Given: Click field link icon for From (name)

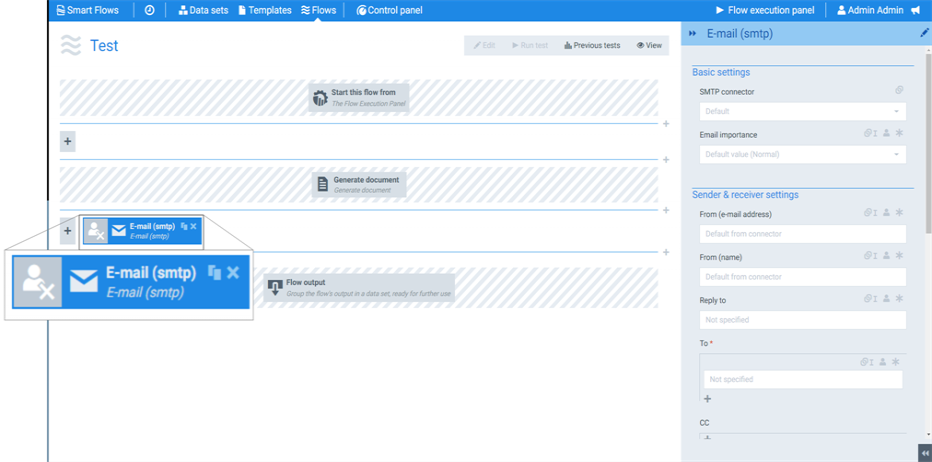Looking at the screenshot, I should (x=870, y=255).
